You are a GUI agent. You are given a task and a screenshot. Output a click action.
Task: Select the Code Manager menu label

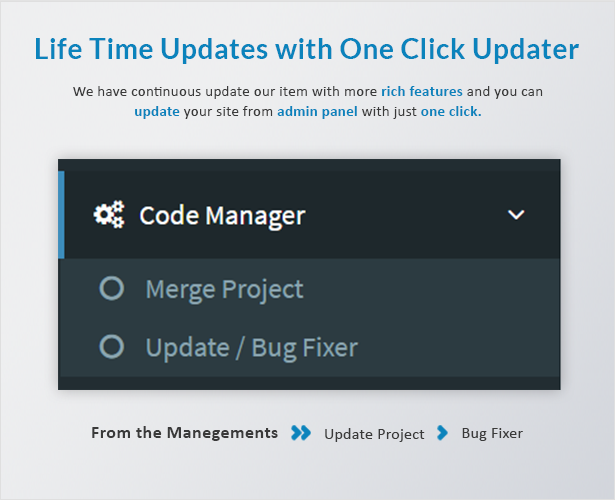coord(222,216)
